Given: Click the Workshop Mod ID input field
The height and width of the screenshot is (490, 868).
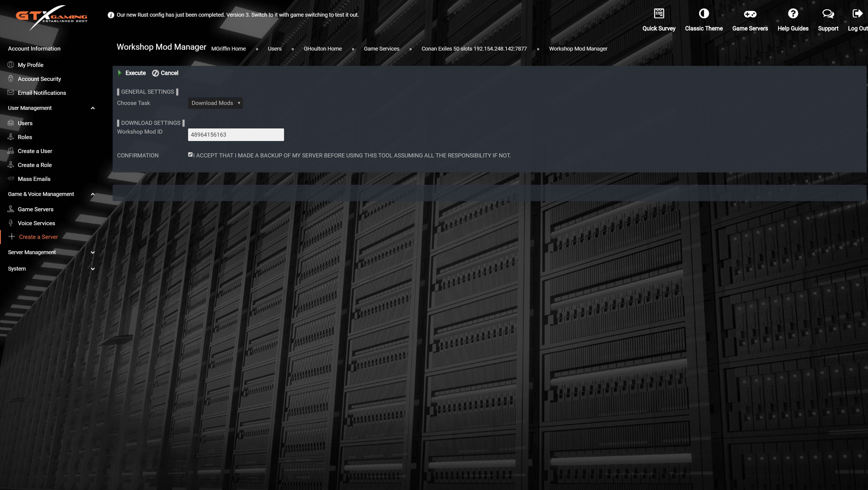Looking at the screenshot, I should click(236, 134).
